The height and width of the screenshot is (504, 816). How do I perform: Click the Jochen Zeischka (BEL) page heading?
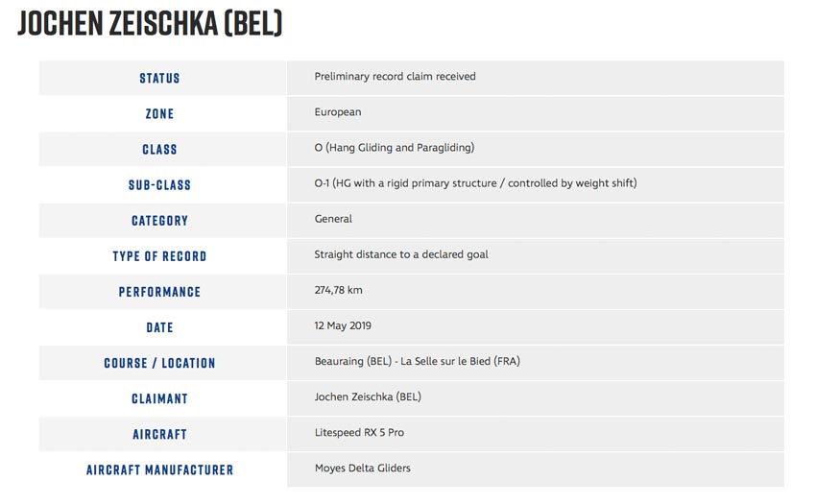coord(150,23)
